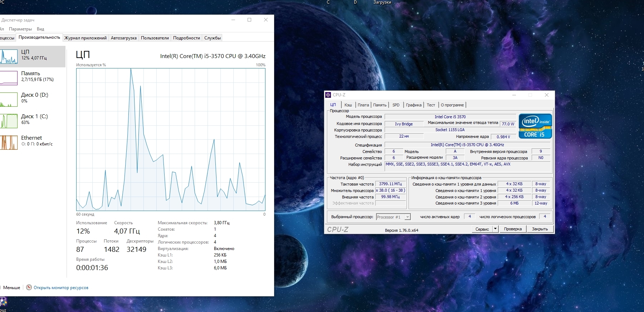Open Диск 0 (D:) performance view
Screen dimensions: 644x312
coord(33,99)
